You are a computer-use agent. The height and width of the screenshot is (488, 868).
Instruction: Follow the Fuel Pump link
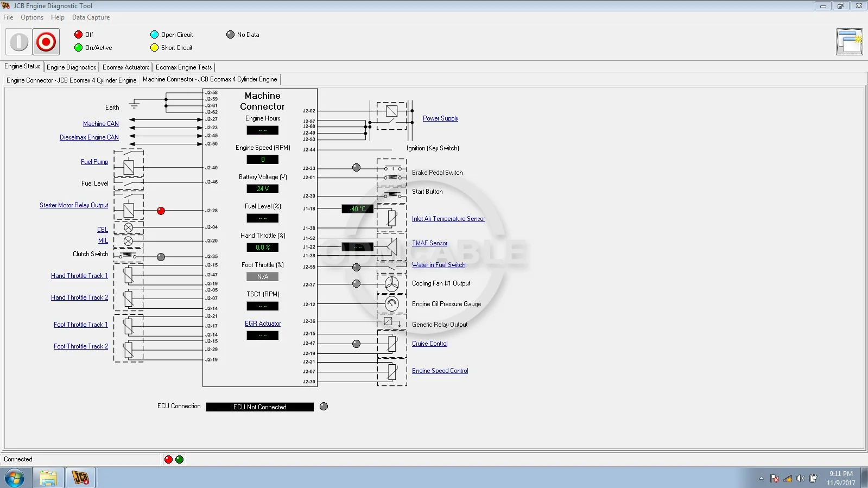pos(94,162)
